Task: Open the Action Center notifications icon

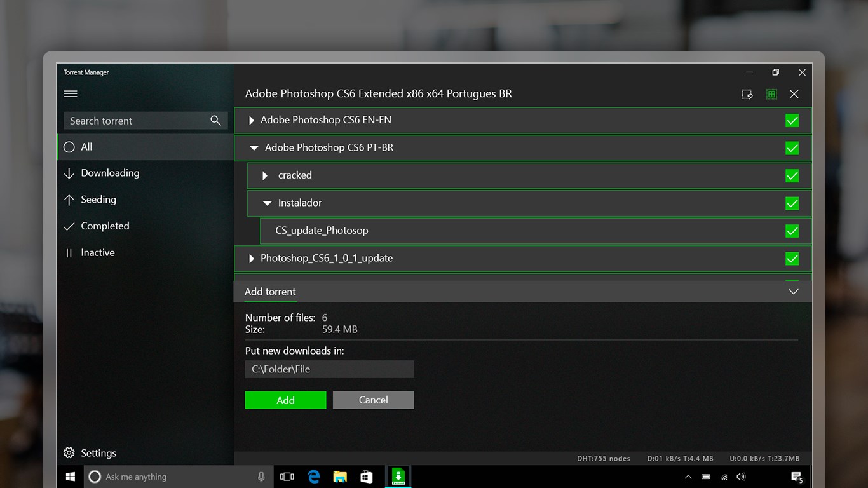Action: click(797, 477)
